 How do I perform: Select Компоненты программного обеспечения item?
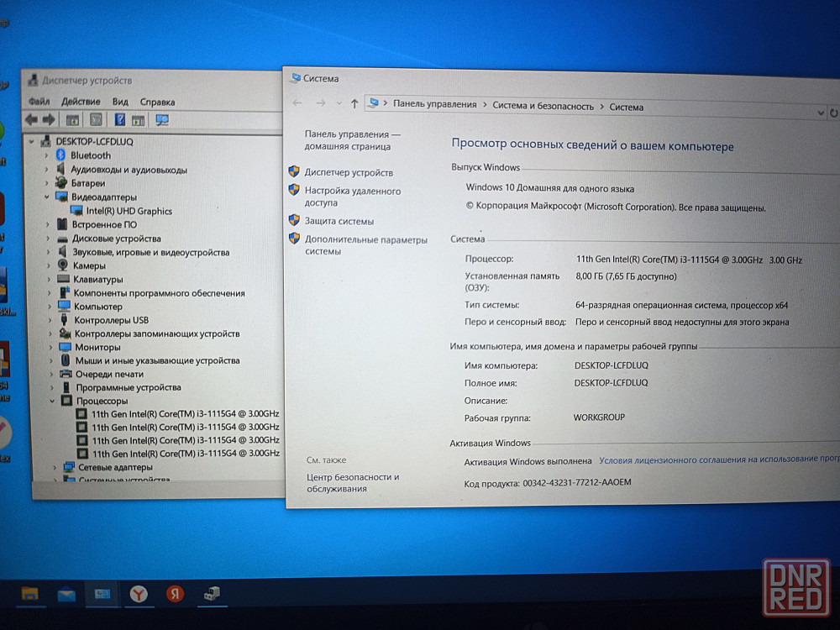(x=159, y=293)
